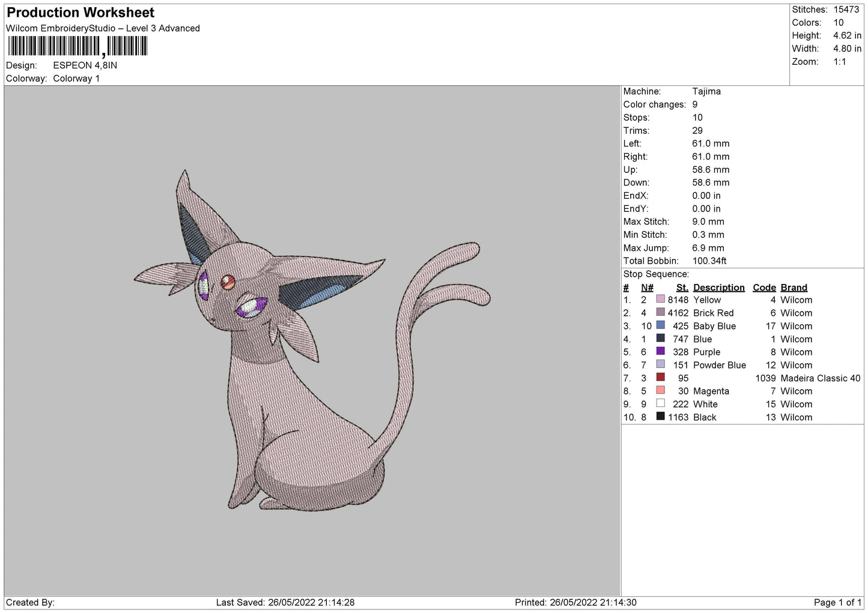Image resolution: width=868 pixels, height=613 pixels.
Task: Click the 'Colorway 1' value
Action: point(76,79)
